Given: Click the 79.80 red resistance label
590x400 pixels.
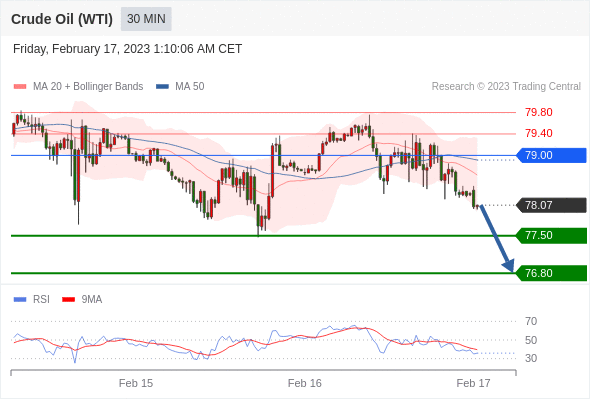Looking at the screenshot, I should (x=538, y=112).
